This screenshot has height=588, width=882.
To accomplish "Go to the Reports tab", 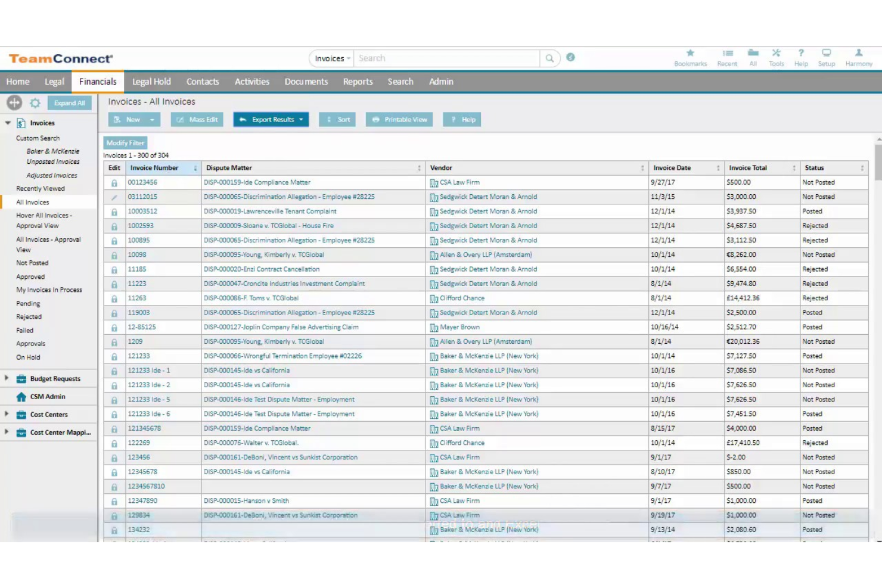I will click(358, 82).
